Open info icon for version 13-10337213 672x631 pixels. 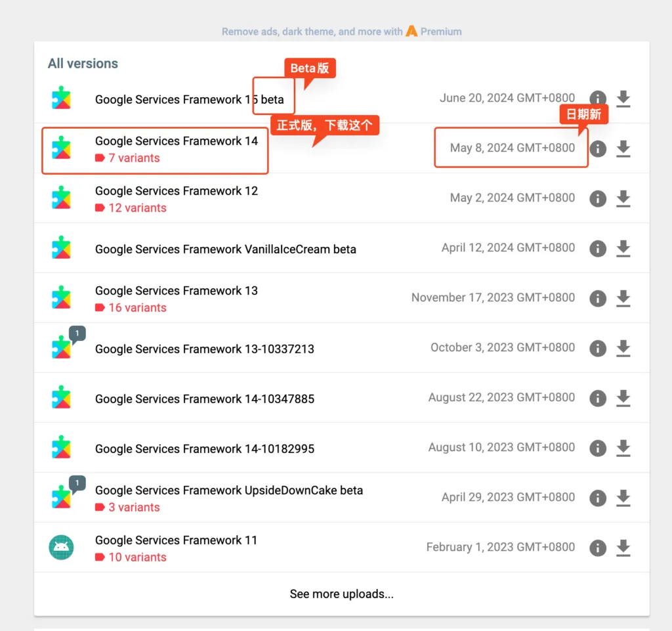click(x=597, y=348)
